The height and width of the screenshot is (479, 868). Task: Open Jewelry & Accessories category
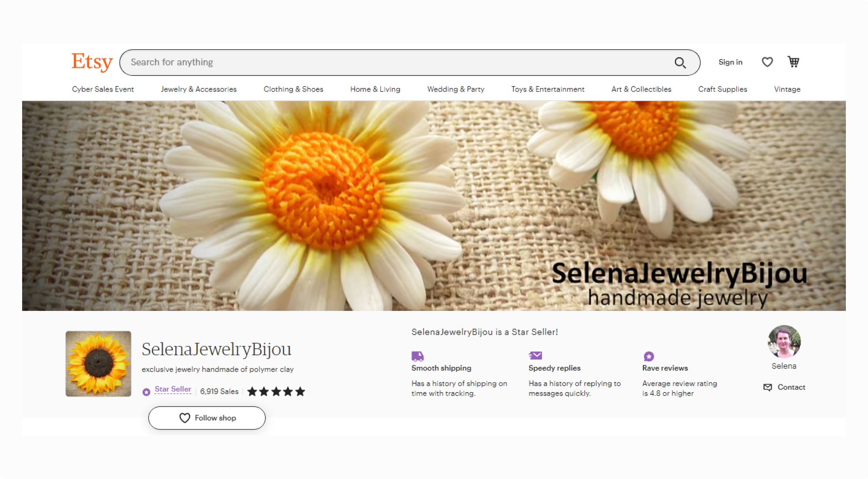click(x=199, y=89)
